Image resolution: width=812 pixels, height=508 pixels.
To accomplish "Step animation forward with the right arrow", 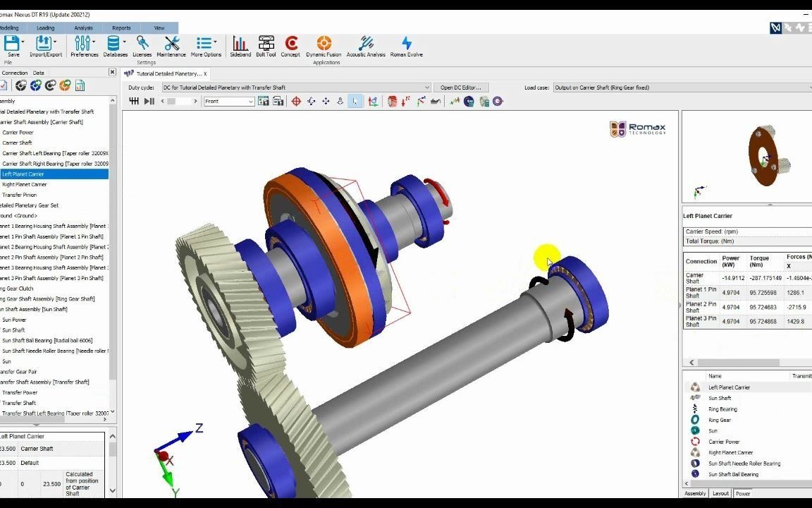I will coord(195,101).
